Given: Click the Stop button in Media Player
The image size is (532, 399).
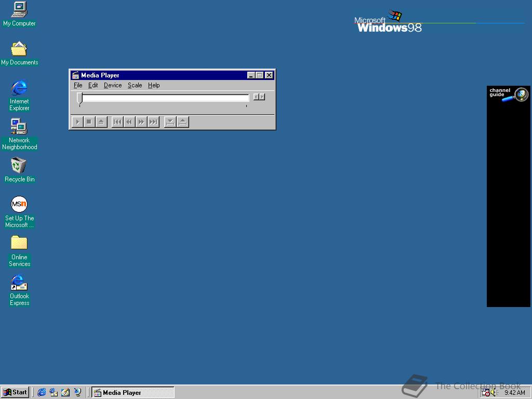Looking at the screenshot, I should [89, 122].
